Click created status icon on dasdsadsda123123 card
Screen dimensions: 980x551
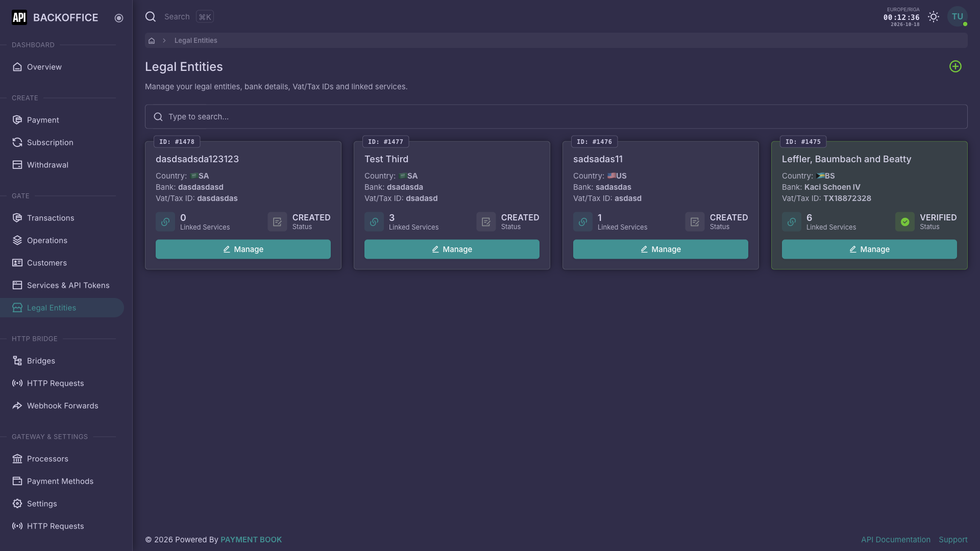(277, 222)
